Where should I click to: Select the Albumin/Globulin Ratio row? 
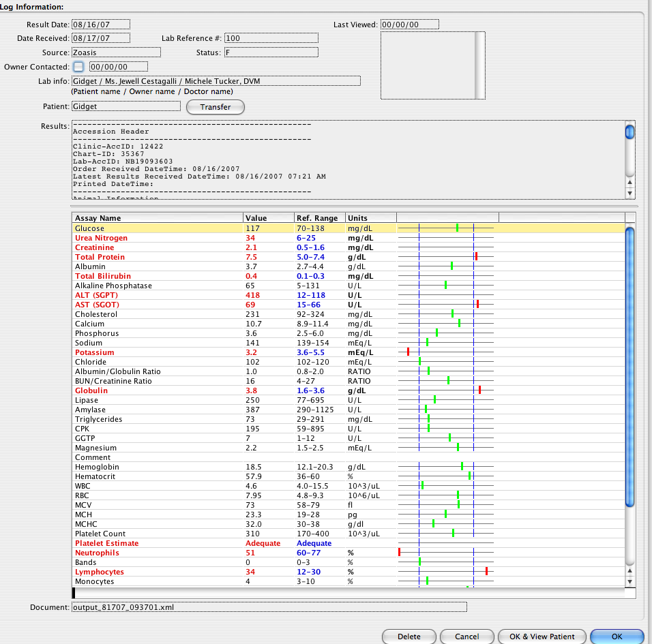pos(349,371)
